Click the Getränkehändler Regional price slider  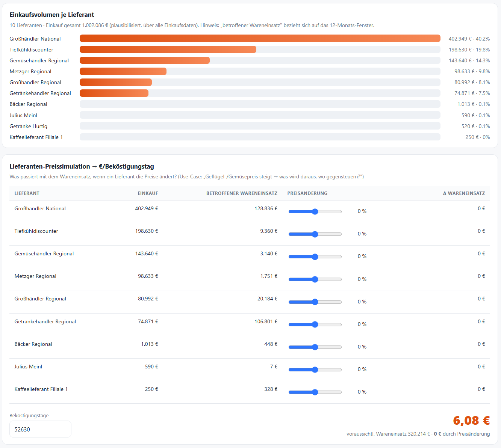pos(315,324)
